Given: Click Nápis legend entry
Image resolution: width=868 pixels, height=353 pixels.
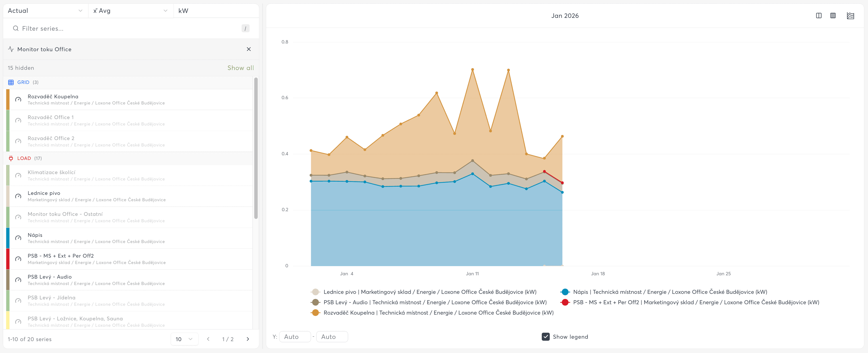Looking at the screenshot, I should (664, 292).
